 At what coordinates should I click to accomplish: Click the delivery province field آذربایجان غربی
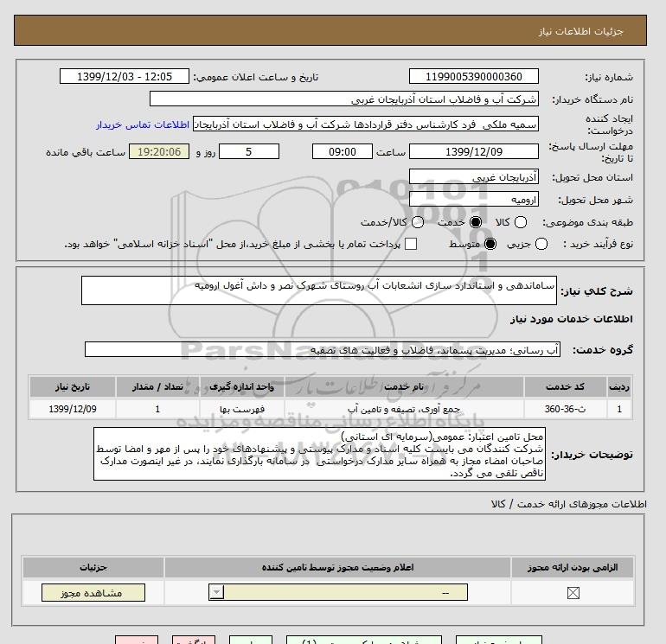click(x=474, y=177)
